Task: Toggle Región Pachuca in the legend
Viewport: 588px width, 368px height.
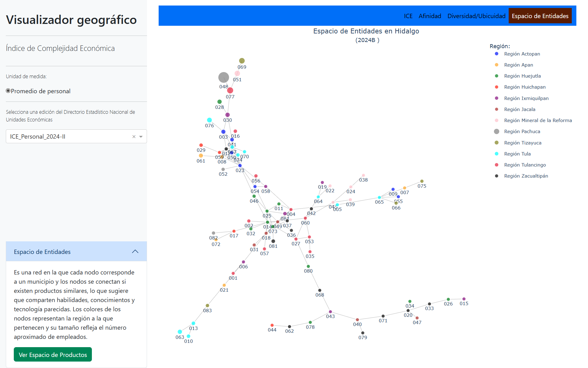Action: coord(522,132)
